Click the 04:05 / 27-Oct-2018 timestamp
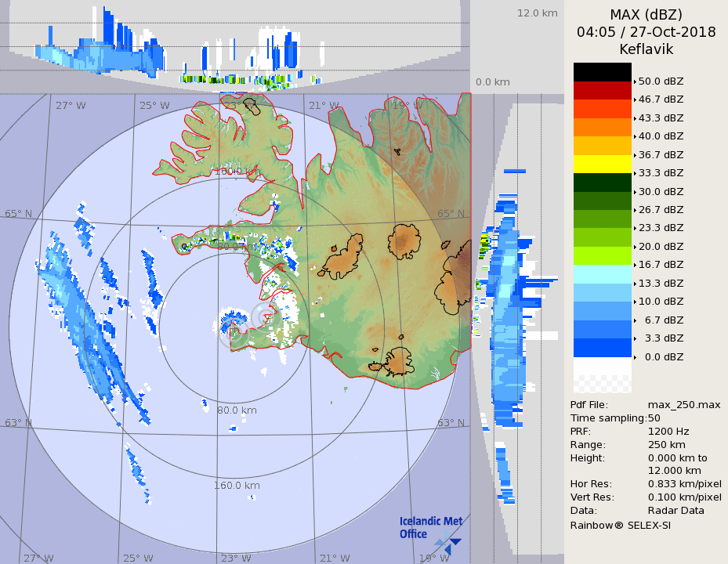728x564 pixels. (x=646, y=32)
